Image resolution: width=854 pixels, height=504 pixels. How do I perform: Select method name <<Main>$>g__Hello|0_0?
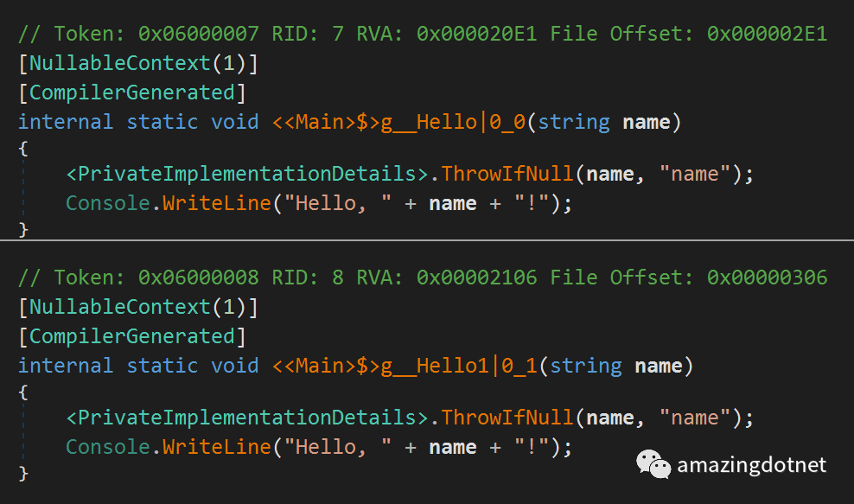398,122
